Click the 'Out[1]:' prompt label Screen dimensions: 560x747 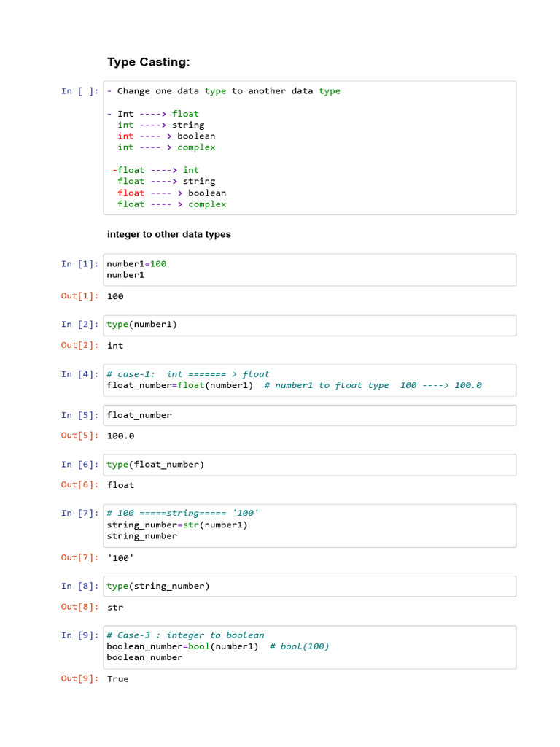pos(79,296)
